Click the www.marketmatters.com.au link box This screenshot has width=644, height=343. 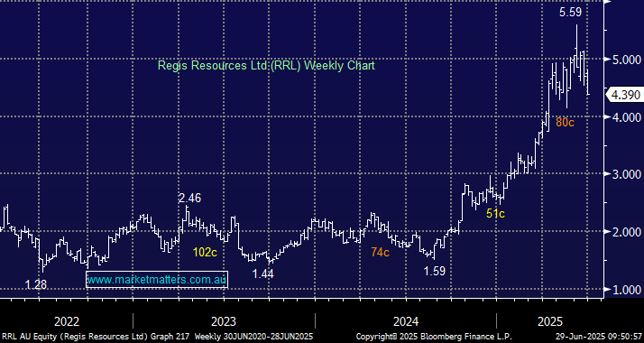click(x=156, y=280)
